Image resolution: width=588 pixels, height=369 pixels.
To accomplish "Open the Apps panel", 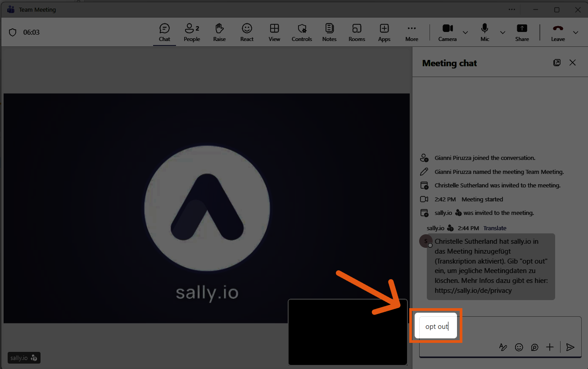I will pos(384,32).
